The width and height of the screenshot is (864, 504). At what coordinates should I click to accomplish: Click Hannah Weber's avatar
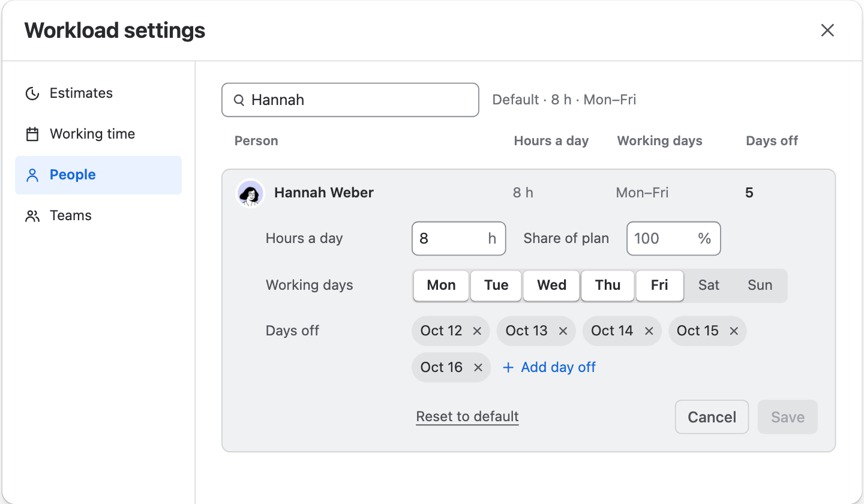250,193
